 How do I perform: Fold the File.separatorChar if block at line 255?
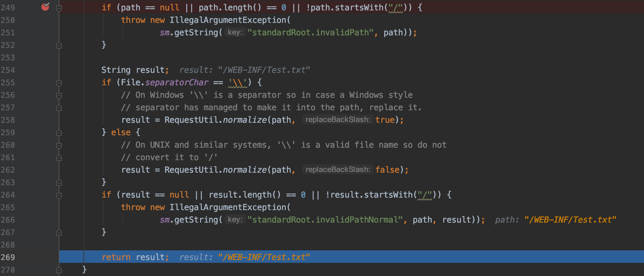click(x=59, y=83)
